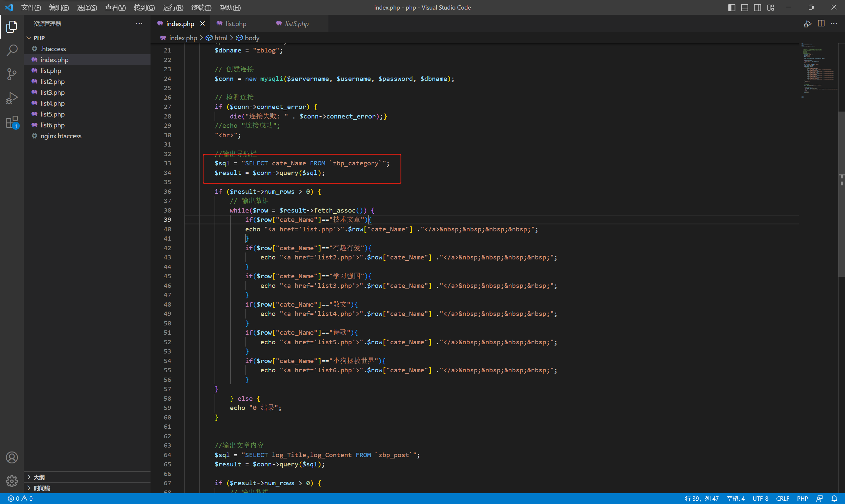Open the Accounts menu icon
The width and height of the screenshot is (845, 504).
point(12,457)
